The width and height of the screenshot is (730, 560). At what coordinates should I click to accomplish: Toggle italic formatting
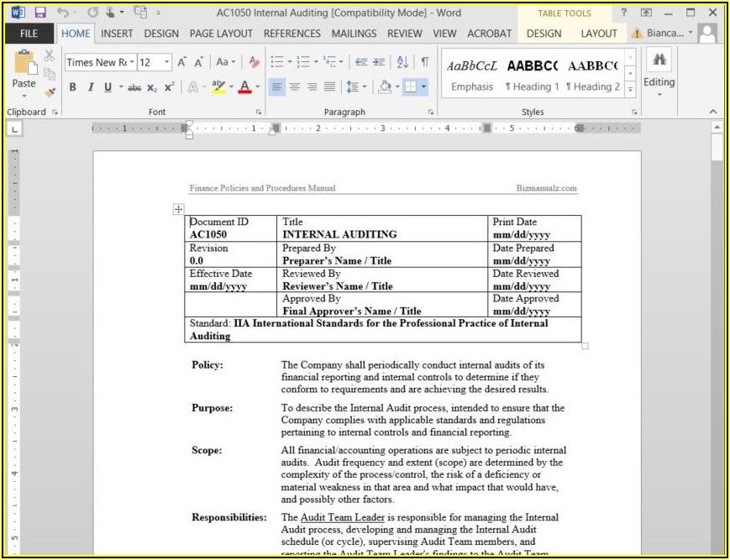(90, 87)
